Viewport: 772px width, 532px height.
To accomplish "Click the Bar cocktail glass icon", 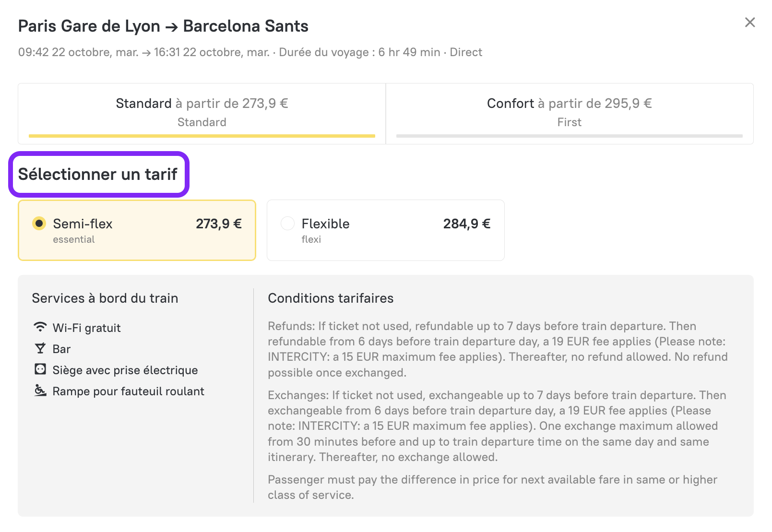I will click(x=40, y=348).
